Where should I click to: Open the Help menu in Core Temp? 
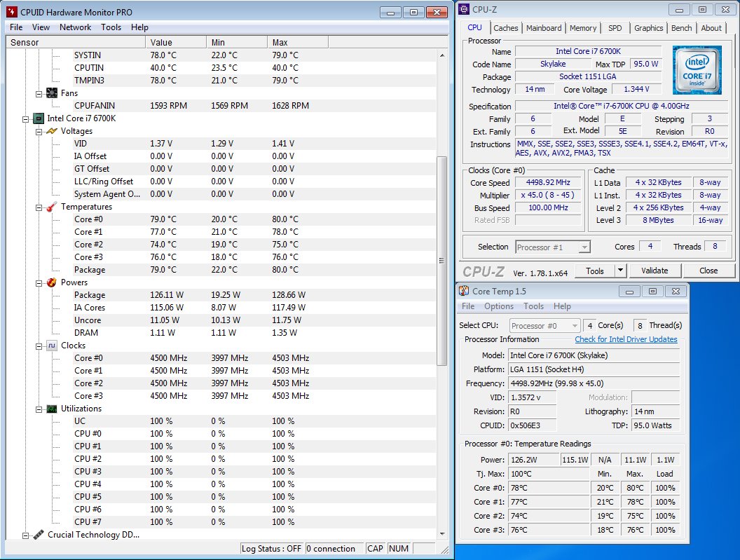[x=562, y=306]
